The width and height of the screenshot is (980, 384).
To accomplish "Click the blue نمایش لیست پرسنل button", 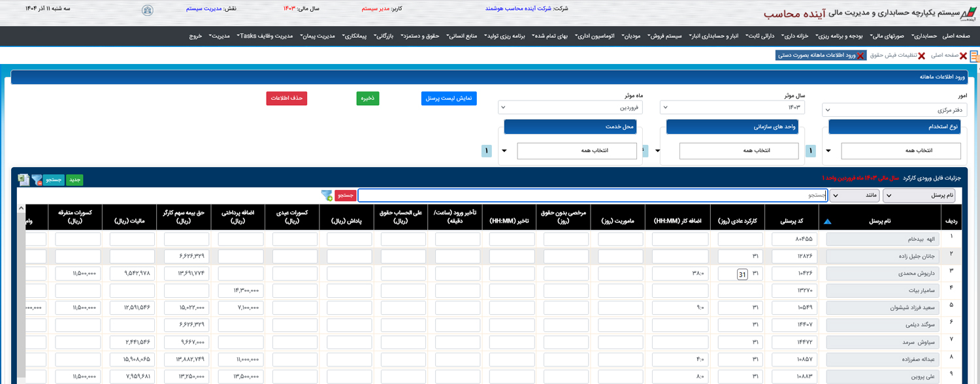I will pos(449,98).
